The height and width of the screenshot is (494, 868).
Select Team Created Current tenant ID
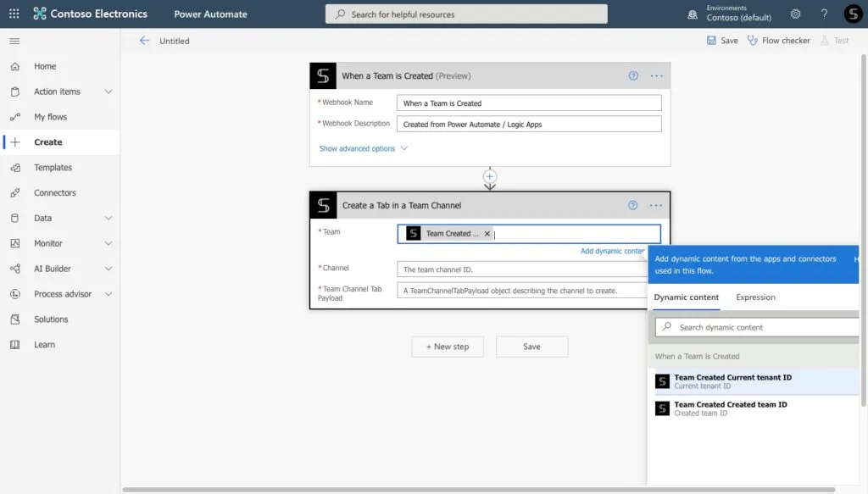[x=756, y=381]
